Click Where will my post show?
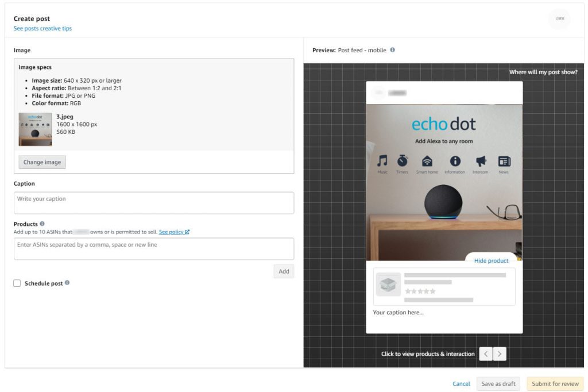588x392 pixels. tap(543, 72)
